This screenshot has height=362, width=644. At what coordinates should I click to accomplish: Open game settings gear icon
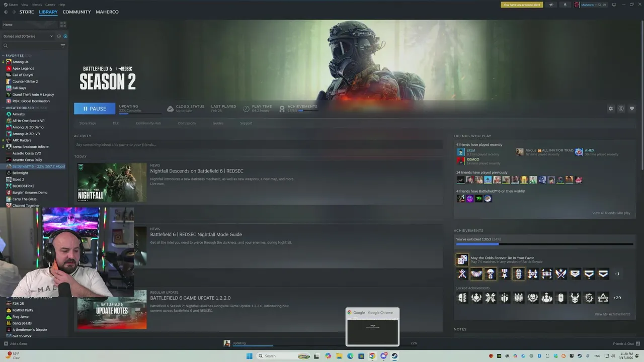click(611, 109)
